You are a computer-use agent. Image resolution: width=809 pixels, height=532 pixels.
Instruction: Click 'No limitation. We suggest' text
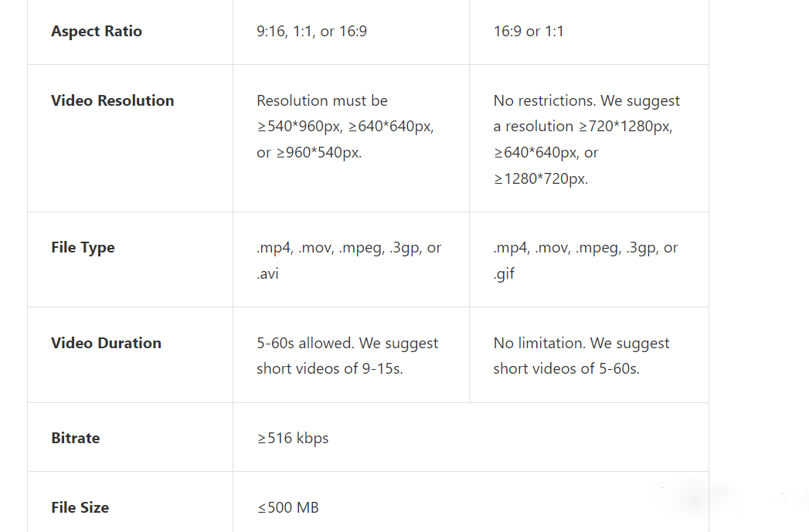coord(581,343)
